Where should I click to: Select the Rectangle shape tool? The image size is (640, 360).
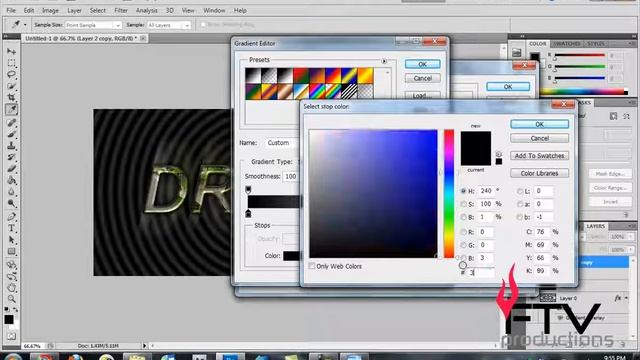[x=11, y=251]
